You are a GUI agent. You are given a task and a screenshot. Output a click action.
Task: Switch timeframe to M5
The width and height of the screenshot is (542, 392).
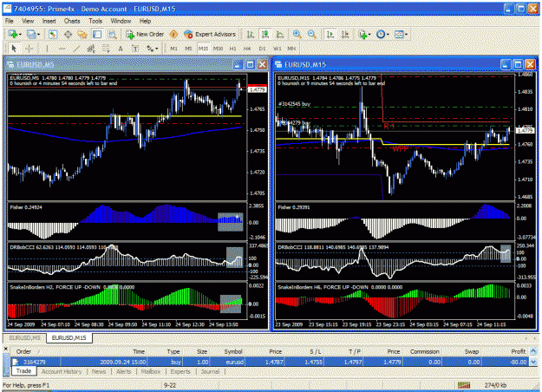click(x=188, y=49)
